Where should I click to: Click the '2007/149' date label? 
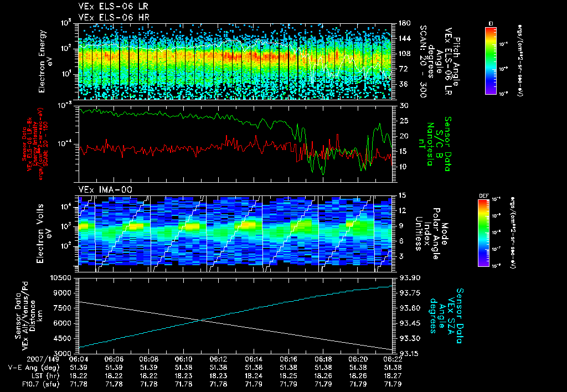click(x=43, y=359)
